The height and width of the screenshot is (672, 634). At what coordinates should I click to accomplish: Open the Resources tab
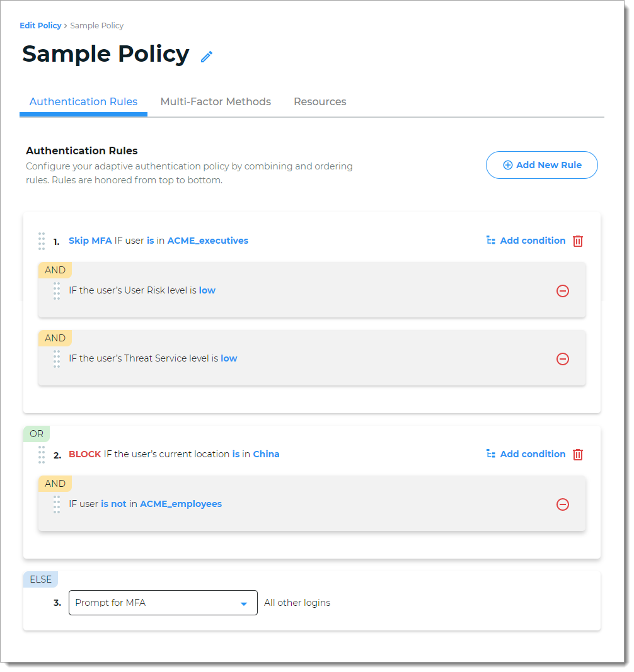(320, 101)
